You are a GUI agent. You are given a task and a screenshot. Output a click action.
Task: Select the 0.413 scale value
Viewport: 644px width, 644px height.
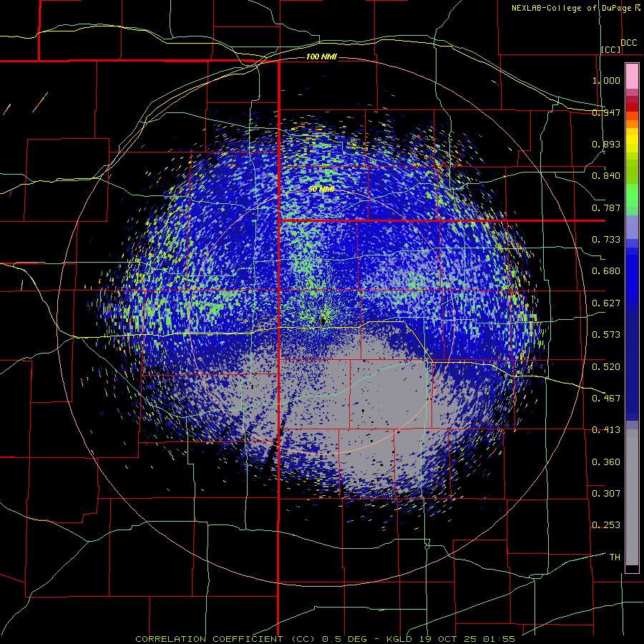606,430
